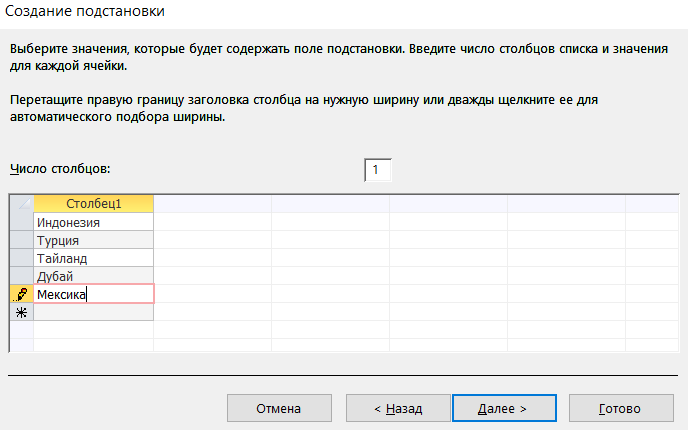
Task: Click the empty new-row cell
Action: click(x=93, y=312)
